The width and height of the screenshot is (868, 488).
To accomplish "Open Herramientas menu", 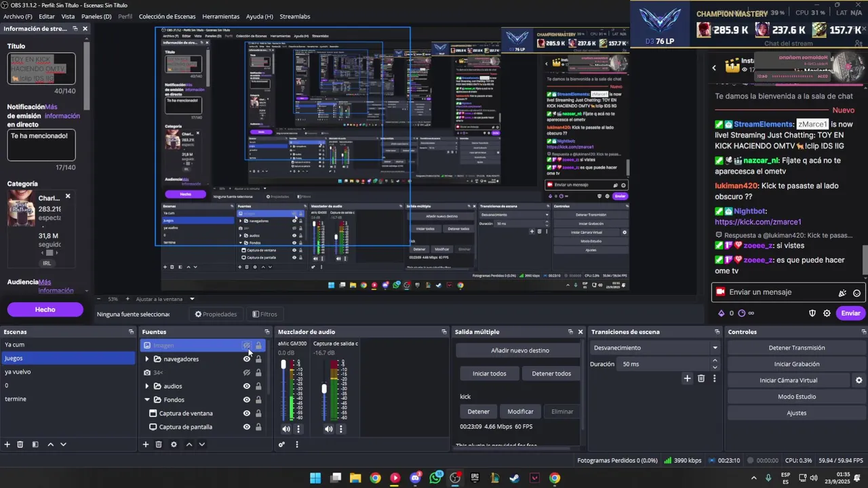I will click(x=220, y=16).
